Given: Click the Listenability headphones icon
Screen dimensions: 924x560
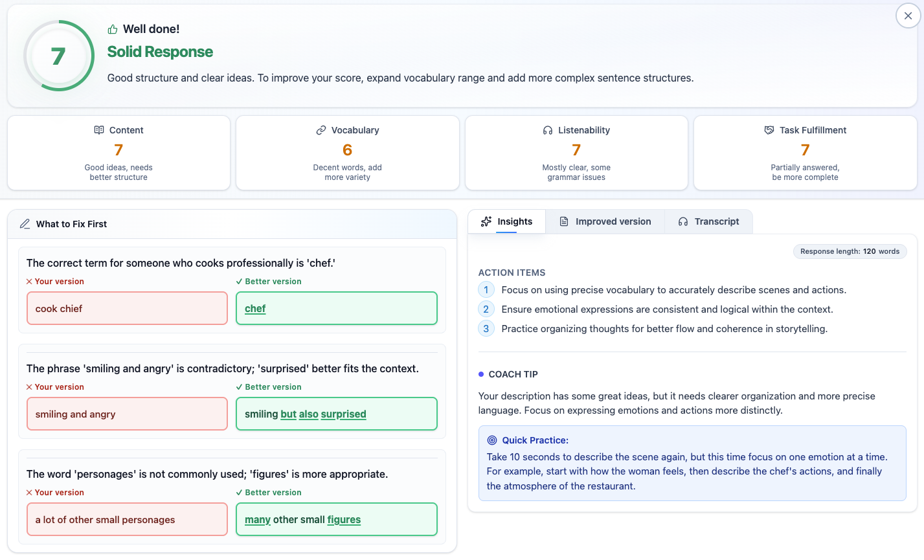Looking at the screenshot, I should pos(548,130).
